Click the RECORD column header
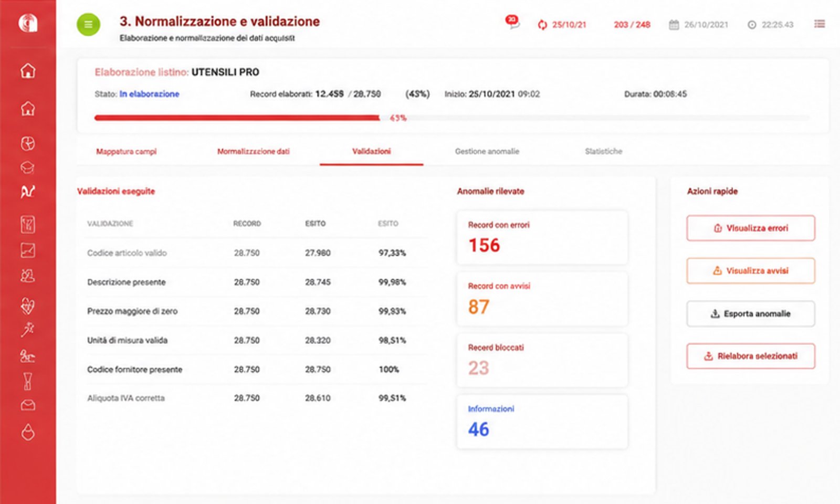The image size is (840, 504). click(x=247, y=224)
